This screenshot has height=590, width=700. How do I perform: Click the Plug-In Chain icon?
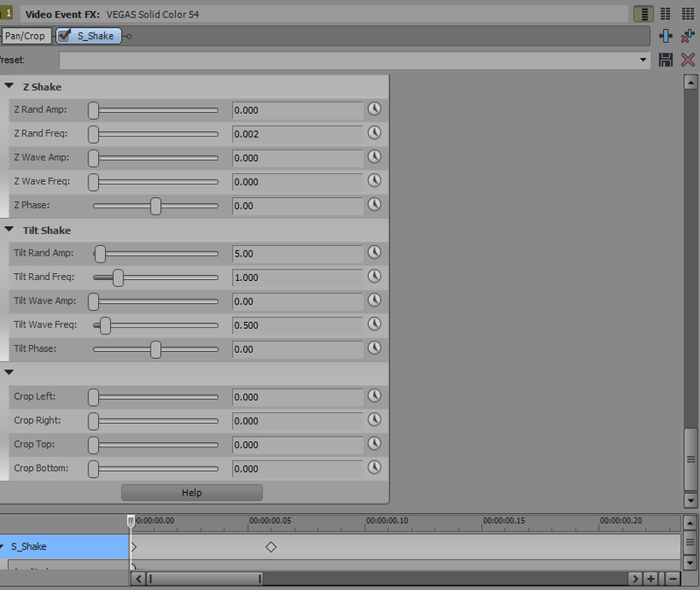tap(666, 36)
